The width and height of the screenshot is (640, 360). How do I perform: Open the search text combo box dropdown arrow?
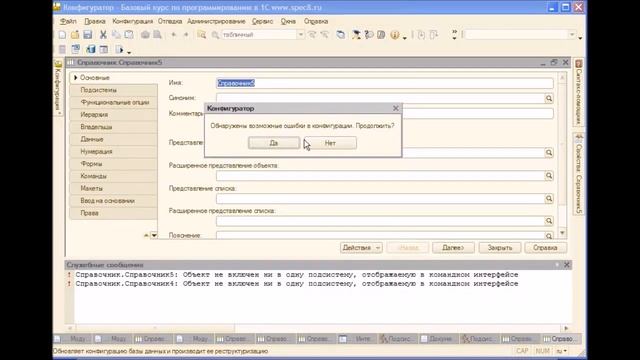coord(300,35)
